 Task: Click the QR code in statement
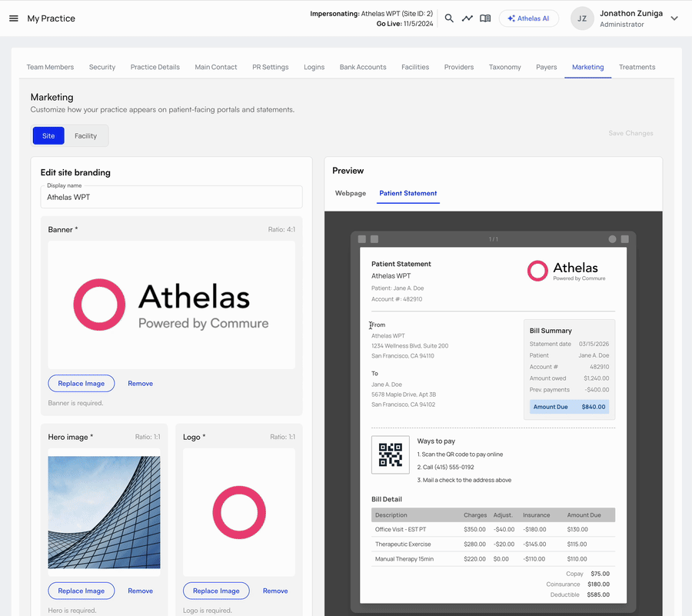[x=391, y=455]
